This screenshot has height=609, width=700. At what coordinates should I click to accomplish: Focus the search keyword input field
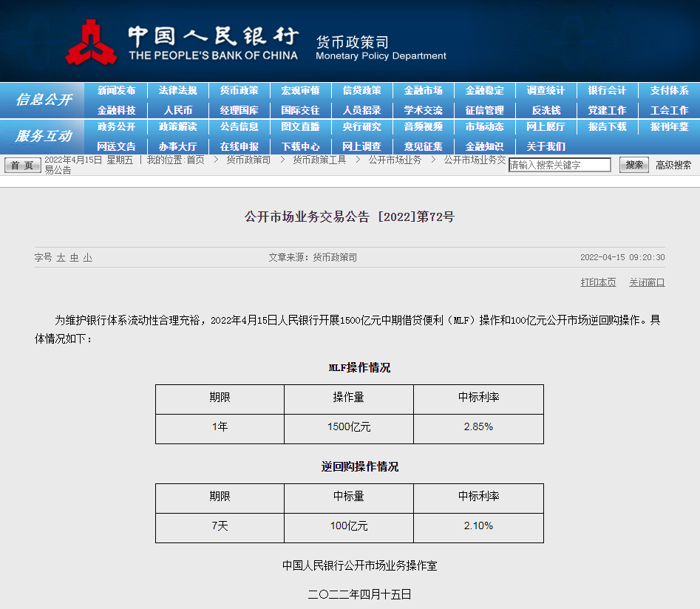pyautogui.click(x=560, y=165)
